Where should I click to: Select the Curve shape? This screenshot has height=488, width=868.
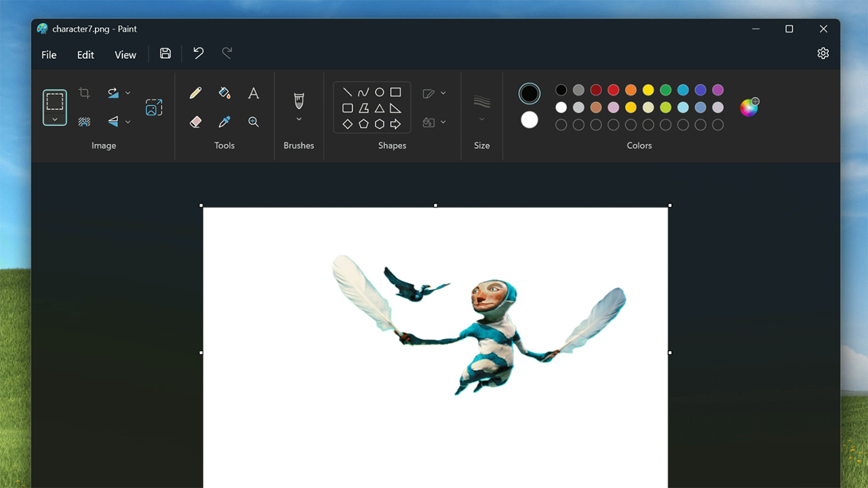coord(363,92)
